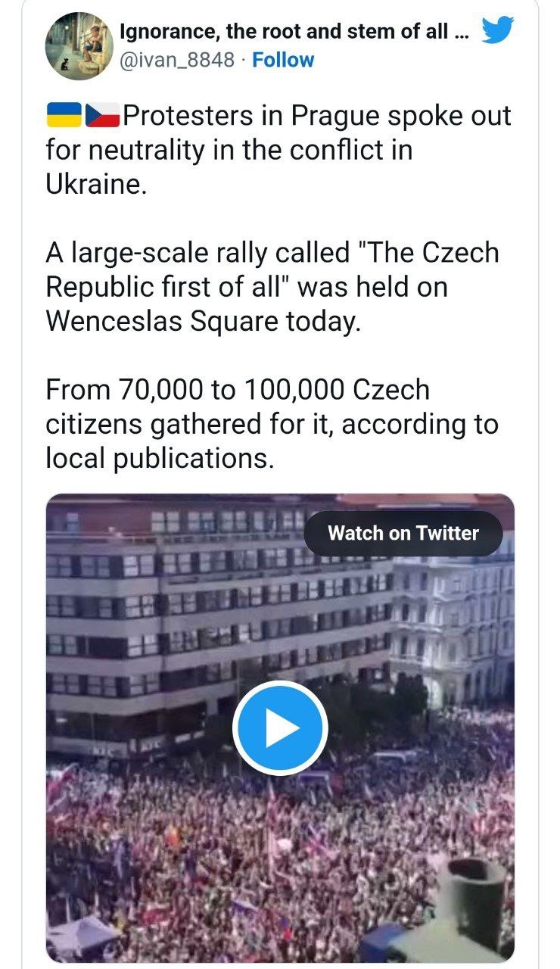Click the word "Ukraine." in the tweet
This screenshot has height=969, width=560.
[x=95, y=185]
